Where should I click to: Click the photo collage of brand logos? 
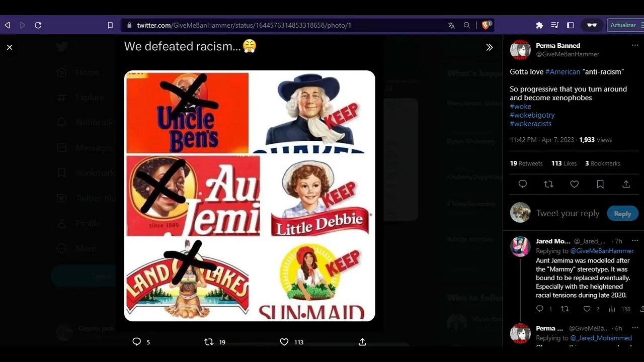tap(250, 196)
